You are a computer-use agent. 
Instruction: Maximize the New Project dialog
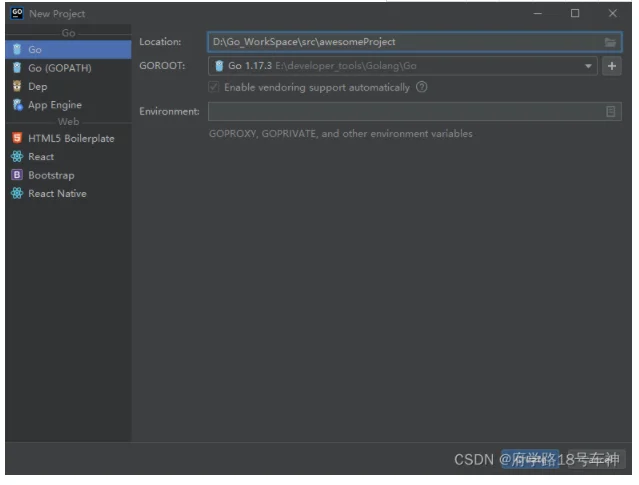tap(575, 13)
